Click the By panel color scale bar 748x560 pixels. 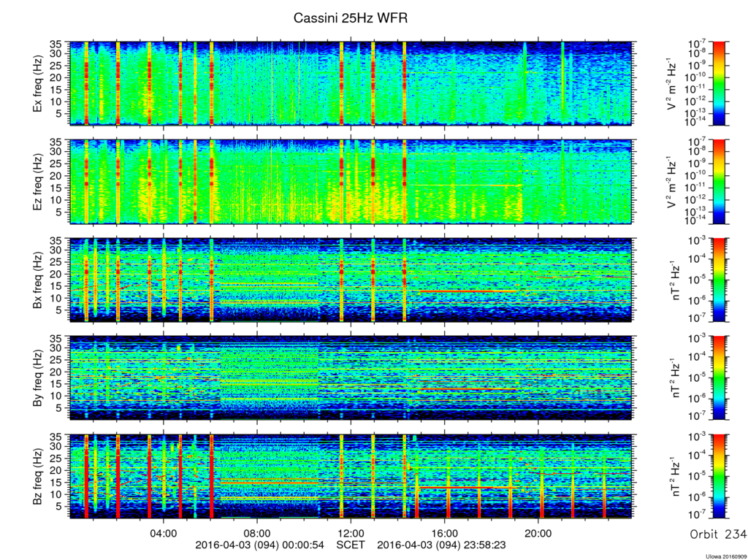point(719,377)
